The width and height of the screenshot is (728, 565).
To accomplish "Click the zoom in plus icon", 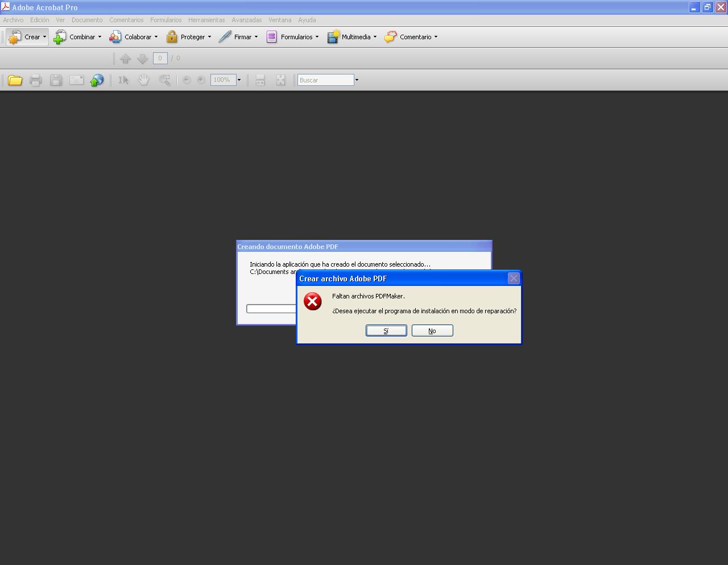I will [x=201, y=80].
